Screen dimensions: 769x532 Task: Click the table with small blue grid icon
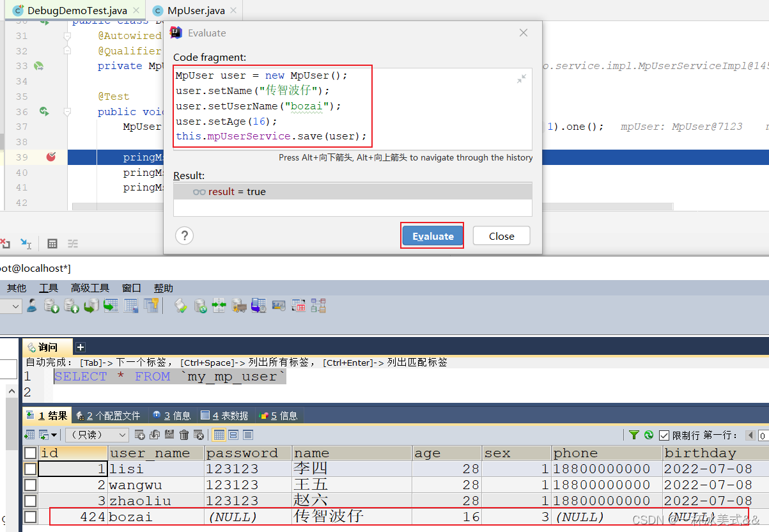tap(131, 306)
